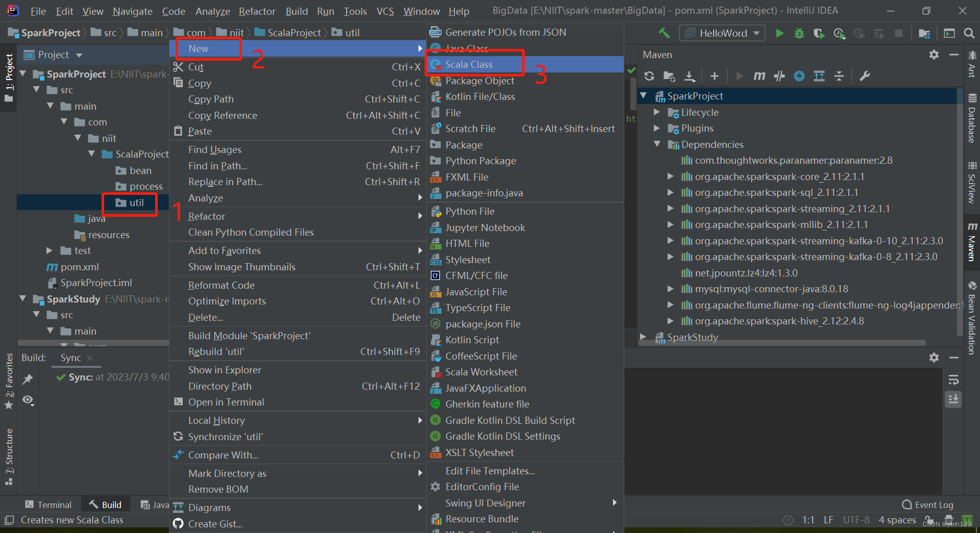Reimport all Maven projects
The image size is (980, 533).
click(x=649, y=76)
